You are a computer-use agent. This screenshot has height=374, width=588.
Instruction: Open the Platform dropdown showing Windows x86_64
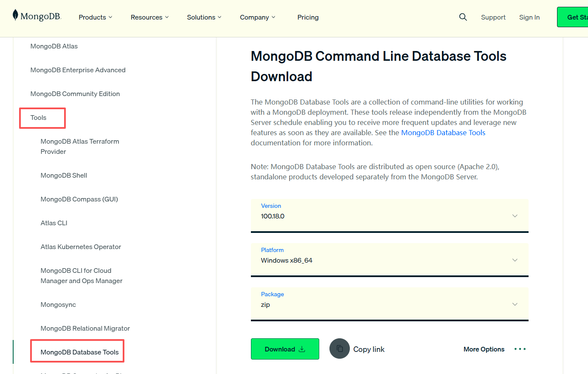coord(390,260)
